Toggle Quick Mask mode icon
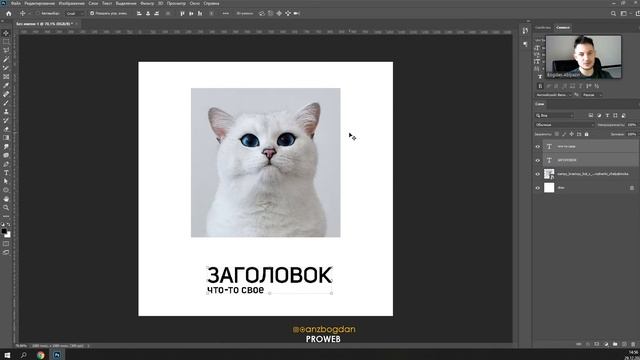The width and height of the screenshot is (640, 360). pyautogui.click(x=6, y=244)
